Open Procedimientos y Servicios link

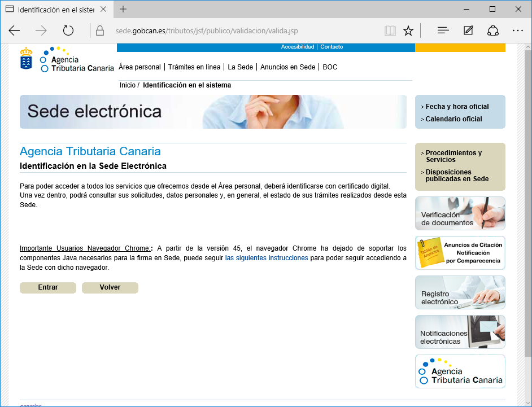click(453, 156)
